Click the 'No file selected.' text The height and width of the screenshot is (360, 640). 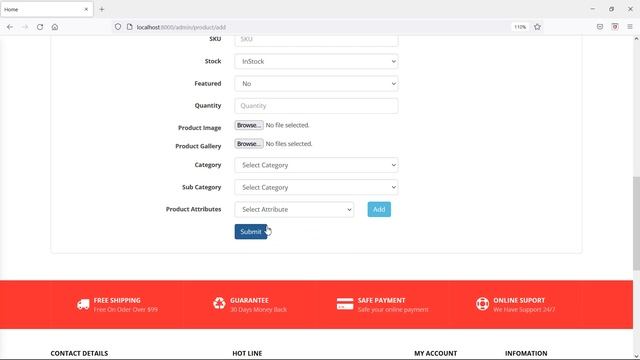[287, 125]
